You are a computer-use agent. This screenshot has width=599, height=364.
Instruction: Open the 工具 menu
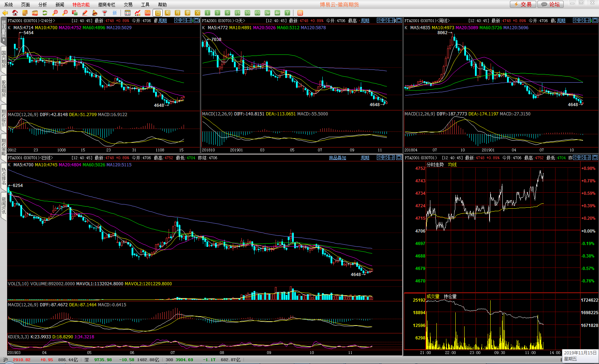tap(145, 5)
